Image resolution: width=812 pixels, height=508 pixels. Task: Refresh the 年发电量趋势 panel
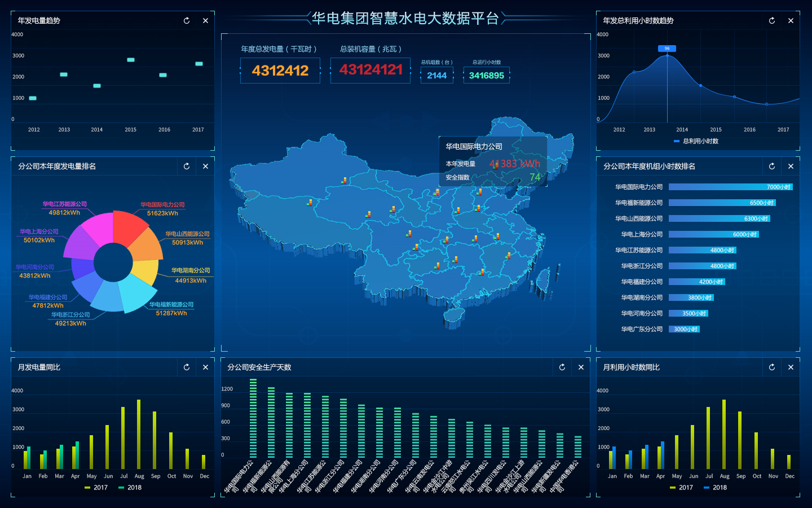pyautogui.click(x=187, y=21)
